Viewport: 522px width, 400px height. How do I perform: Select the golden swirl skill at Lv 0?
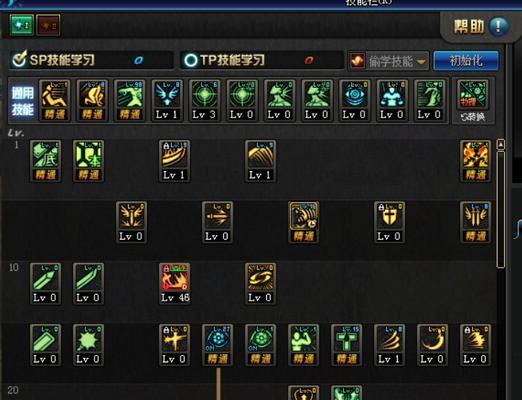point(260,284)
